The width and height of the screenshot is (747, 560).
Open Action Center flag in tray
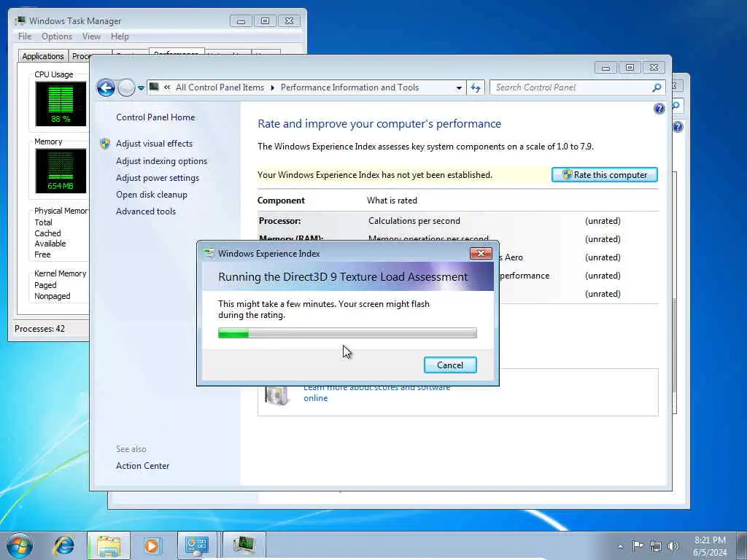(x=638, y=545)
